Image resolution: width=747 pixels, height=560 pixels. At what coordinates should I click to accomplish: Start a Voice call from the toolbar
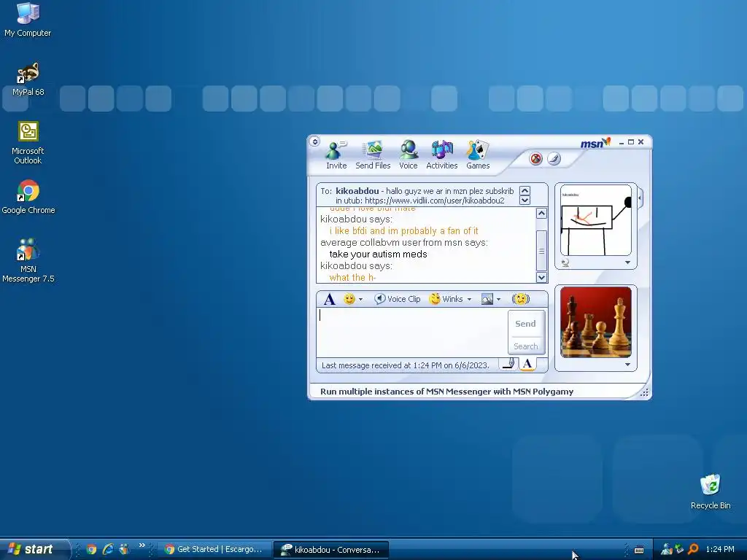[x=409, y=155]
